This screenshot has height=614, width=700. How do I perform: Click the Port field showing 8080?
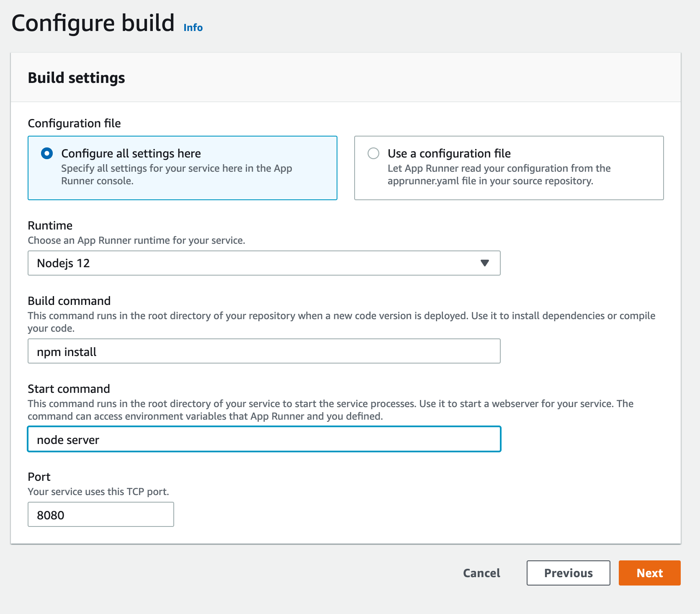click(100, 515)
